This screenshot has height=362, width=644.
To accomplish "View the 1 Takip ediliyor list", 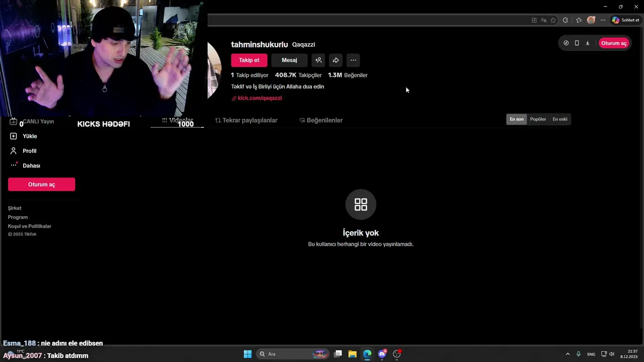I will (250, 75).
